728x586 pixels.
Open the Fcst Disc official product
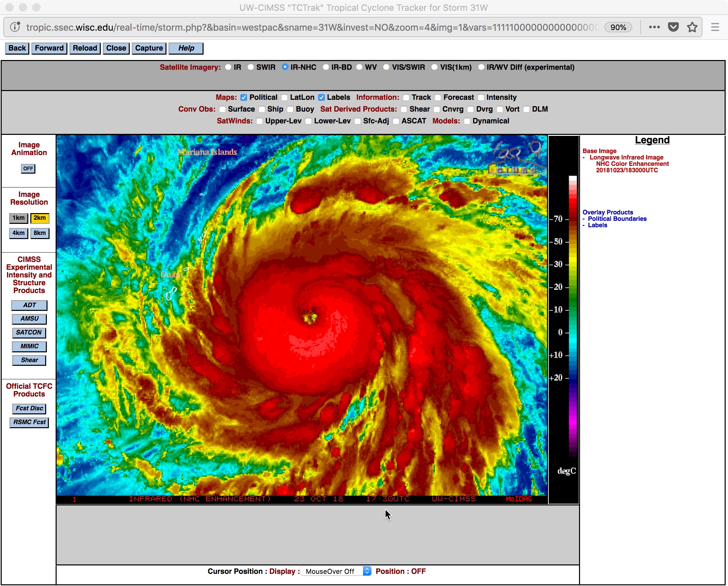click(x=29, y=409)
